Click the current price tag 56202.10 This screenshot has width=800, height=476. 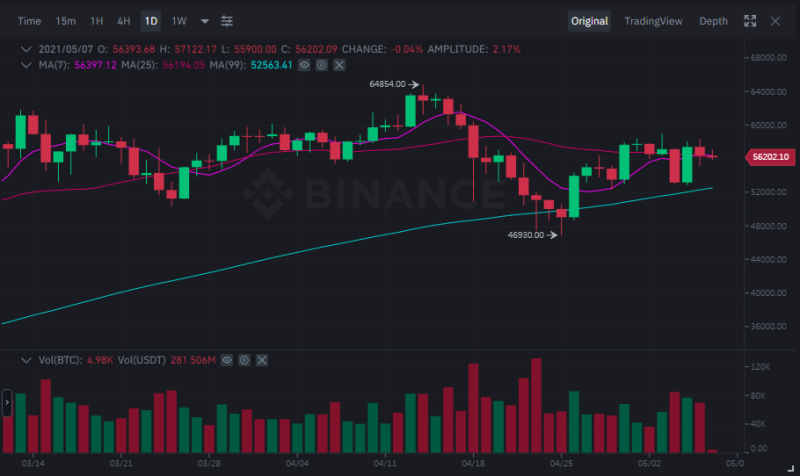point(770,157)
